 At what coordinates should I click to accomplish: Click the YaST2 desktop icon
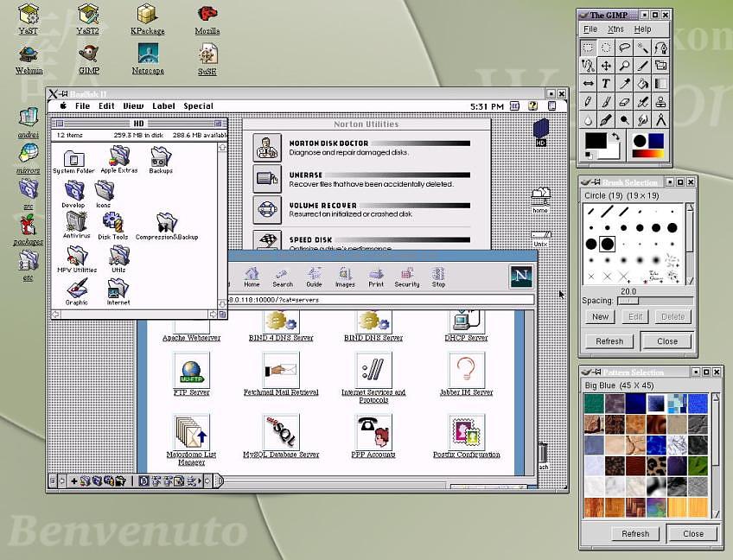(88, 19)
